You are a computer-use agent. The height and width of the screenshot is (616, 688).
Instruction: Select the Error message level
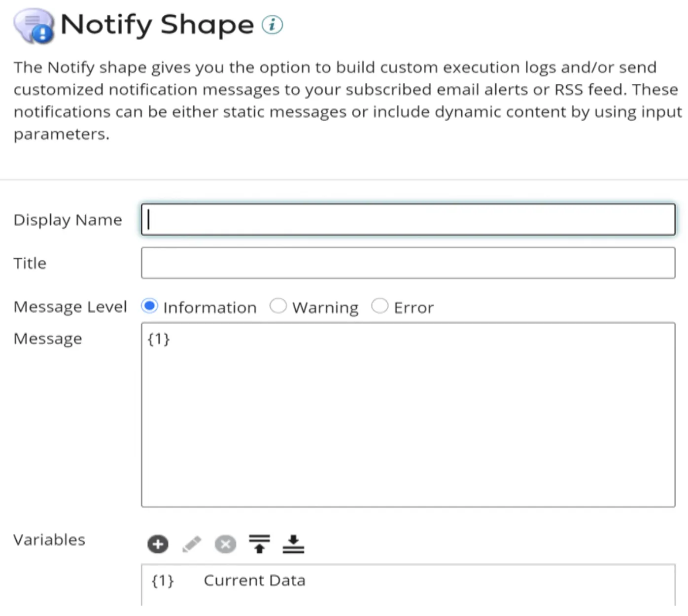(379, 306)
